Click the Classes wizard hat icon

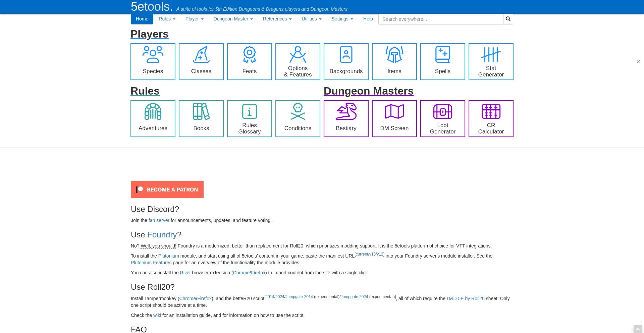point(201,55)
